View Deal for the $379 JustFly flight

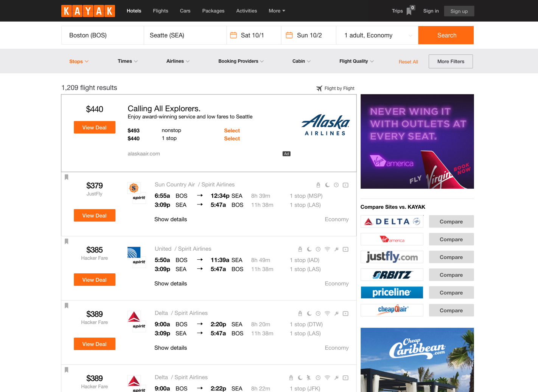tap(95, 215)
